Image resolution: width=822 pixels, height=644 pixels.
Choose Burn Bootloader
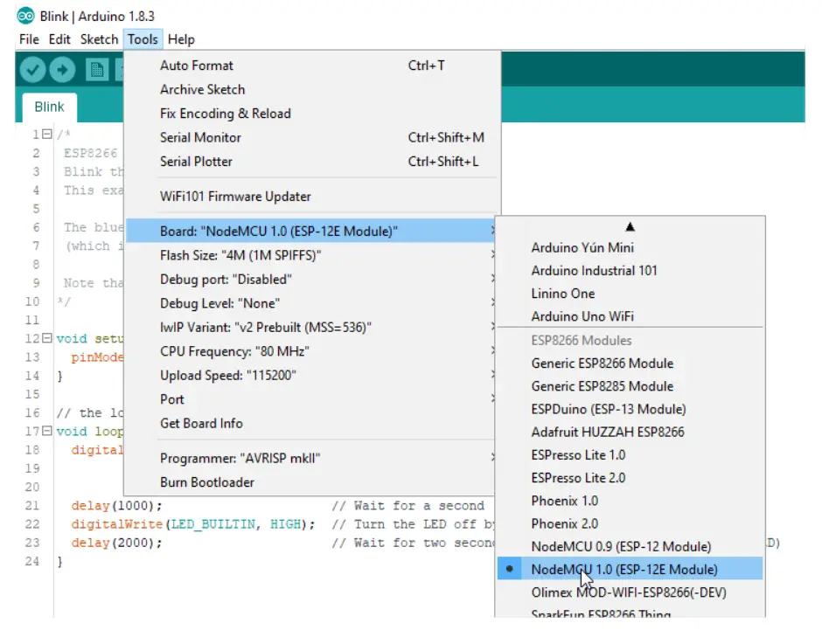pyautogui.click(x=310, y=482)
